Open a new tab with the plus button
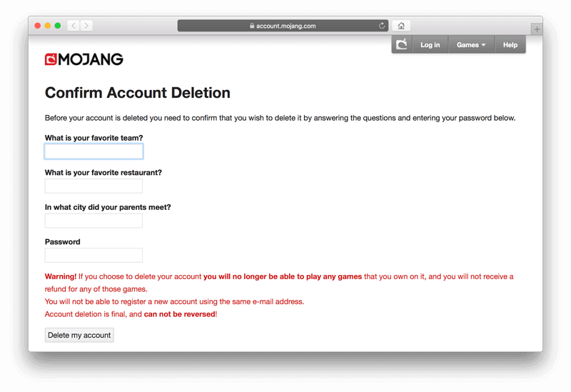Screen dimensions: 571x392 537,29
